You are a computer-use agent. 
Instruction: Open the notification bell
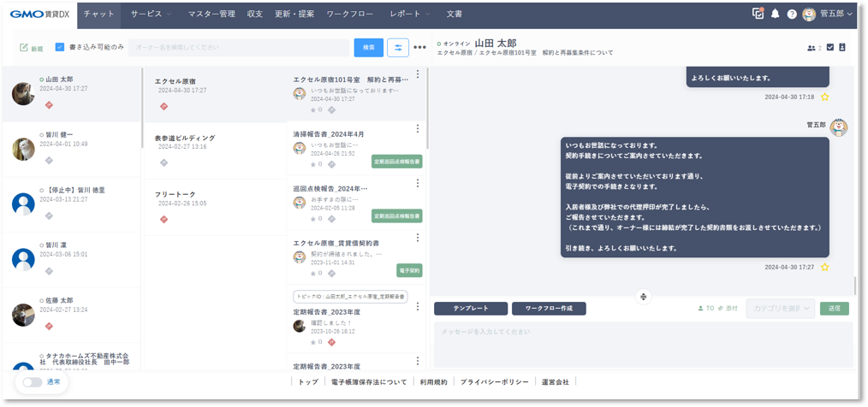pyautogui.click(x=775, y=15)
